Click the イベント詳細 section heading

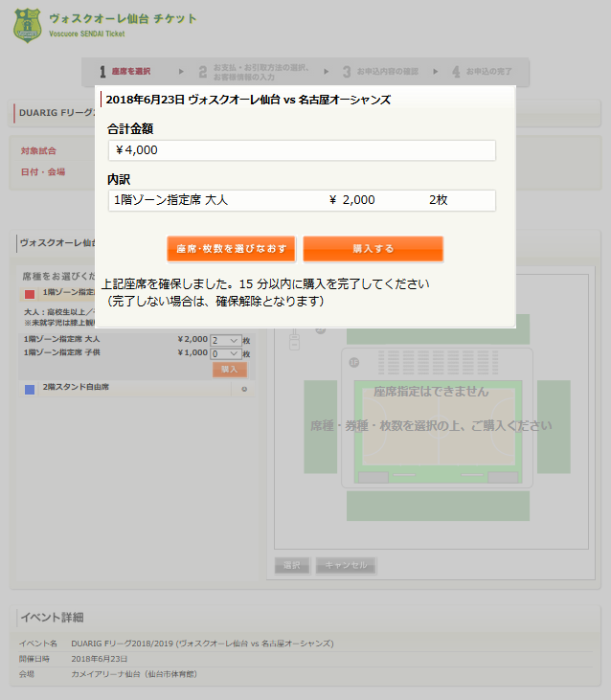tap(53, 618)
